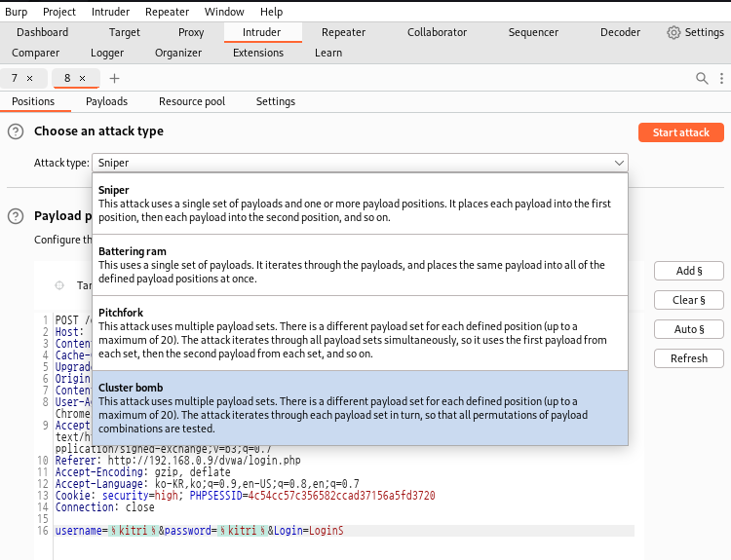Open the Window menu
731x560 pixels.
224,12
